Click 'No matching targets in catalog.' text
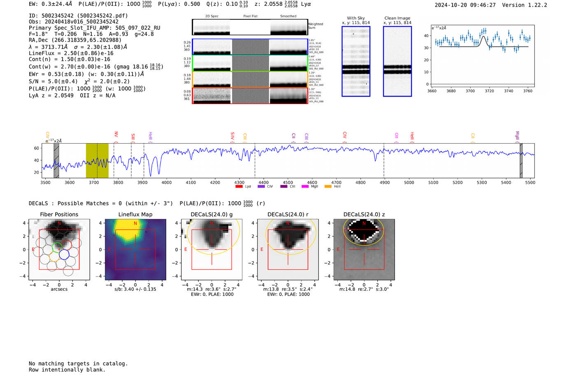 (x=78, y=364)
